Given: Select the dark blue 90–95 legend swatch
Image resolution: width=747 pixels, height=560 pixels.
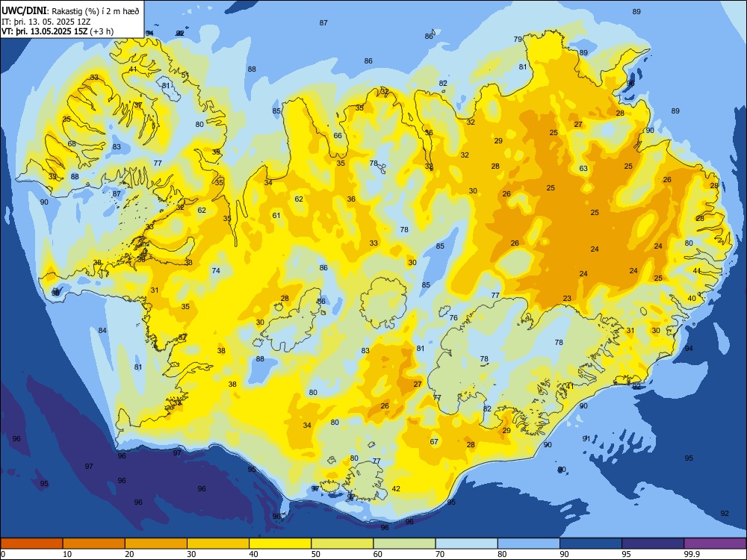Looking at the screenshot, I should pos(591,544).
